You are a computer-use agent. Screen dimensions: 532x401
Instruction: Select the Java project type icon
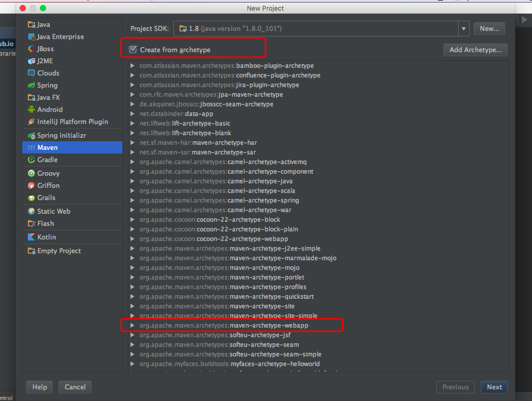[x=31, y=24]
